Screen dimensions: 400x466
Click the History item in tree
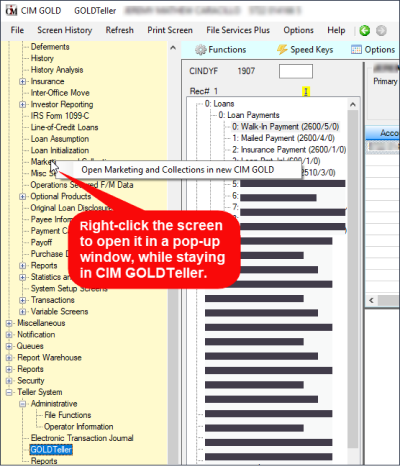[42, 58]
